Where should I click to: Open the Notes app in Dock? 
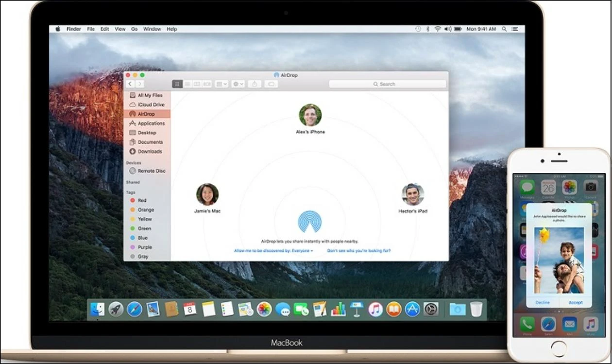pos(208,309)
